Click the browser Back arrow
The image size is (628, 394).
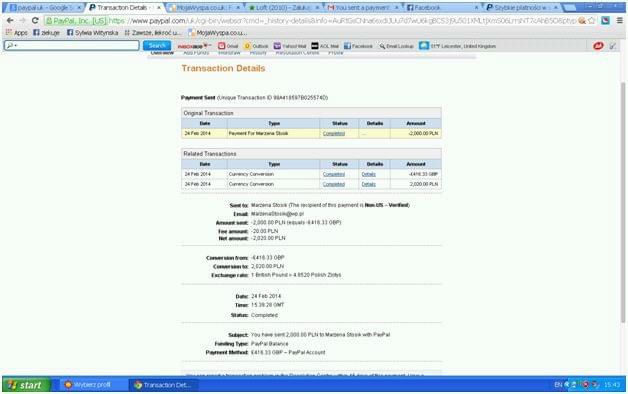(10, 20)
